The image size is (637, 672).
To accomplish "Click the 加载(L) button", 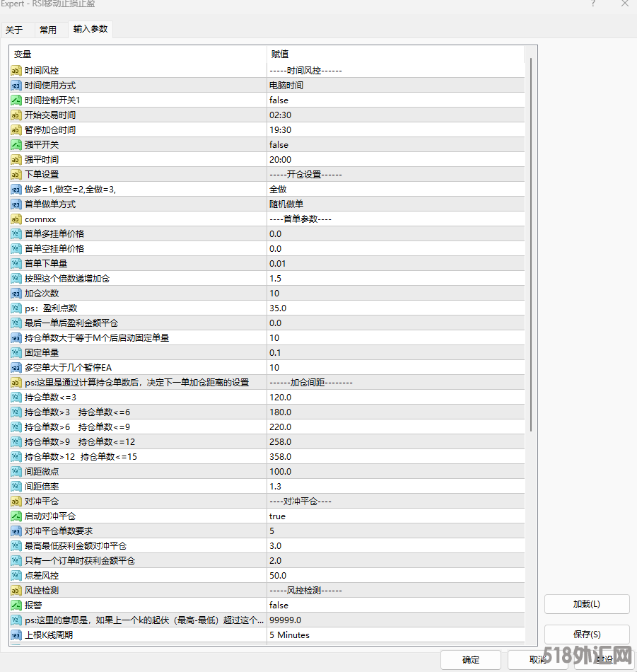I will click(x=586, y=604).
